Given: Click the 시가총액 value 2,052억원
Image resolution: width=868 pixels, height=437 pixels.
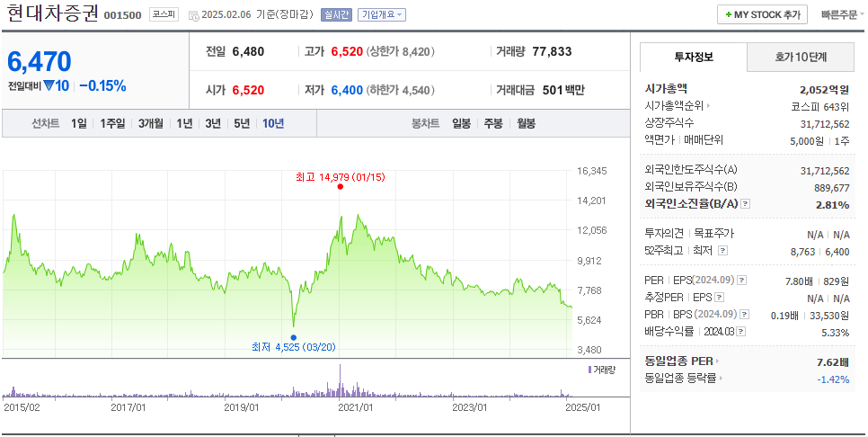Looking at the screenshot, I should [824, 89].
